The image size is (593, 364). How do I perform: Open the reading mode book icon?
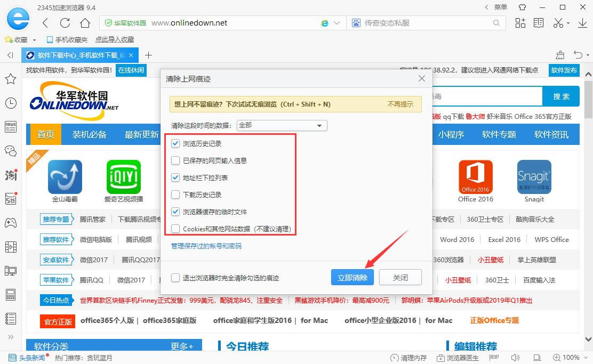pyautogui.click(x=539, y=23)
